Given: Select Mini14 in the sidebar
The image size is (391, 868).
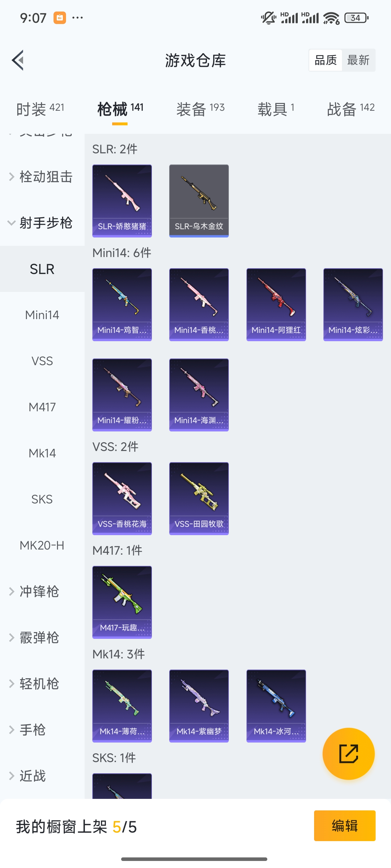Looking at the screenshot, I should (42, 315).
